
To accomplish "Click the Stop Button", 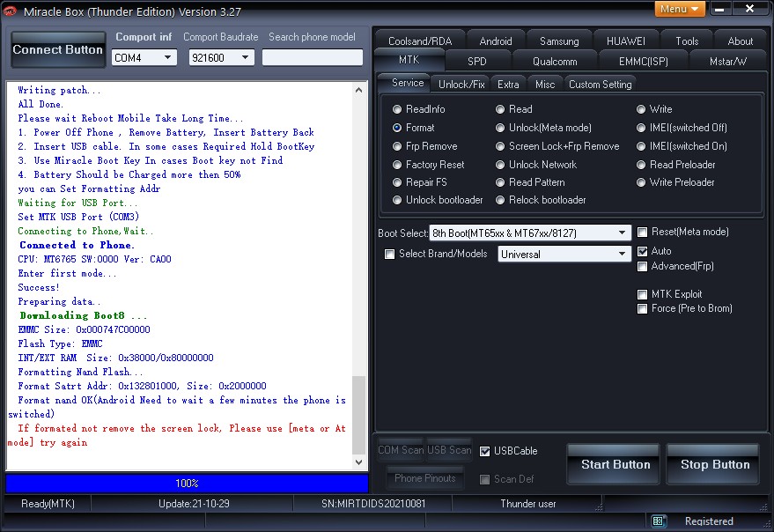I will [x=712, y=464].
